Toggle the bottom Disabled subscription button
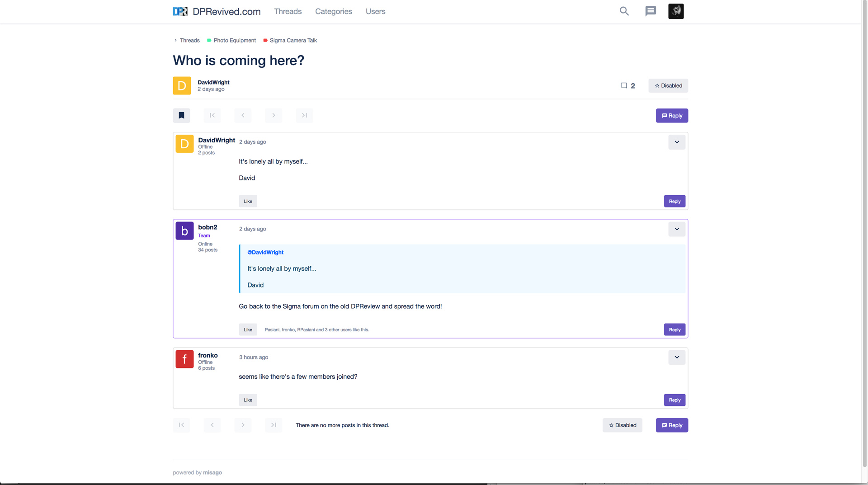 click(x=622, y=425)
